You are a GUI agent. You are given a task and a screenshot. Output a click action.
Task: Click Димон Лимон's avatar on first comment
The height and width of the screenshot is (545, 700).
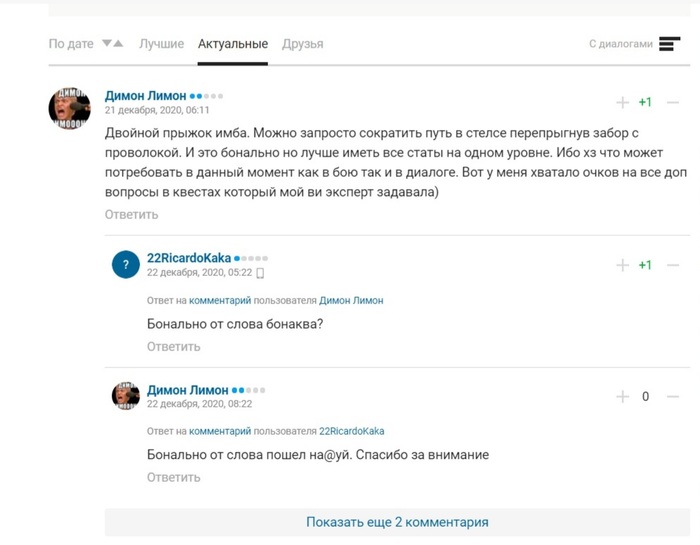[69, 106]
